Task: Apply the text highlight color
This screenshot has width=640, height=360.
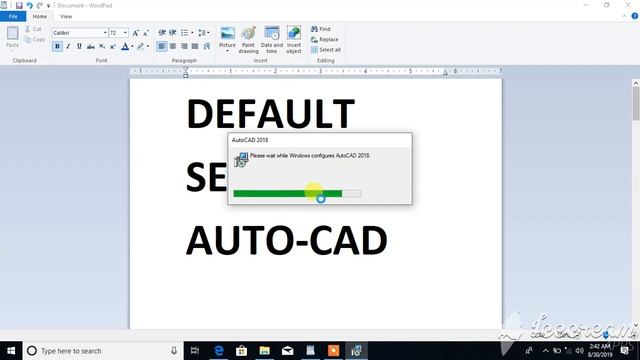Action: pos(141,47)
